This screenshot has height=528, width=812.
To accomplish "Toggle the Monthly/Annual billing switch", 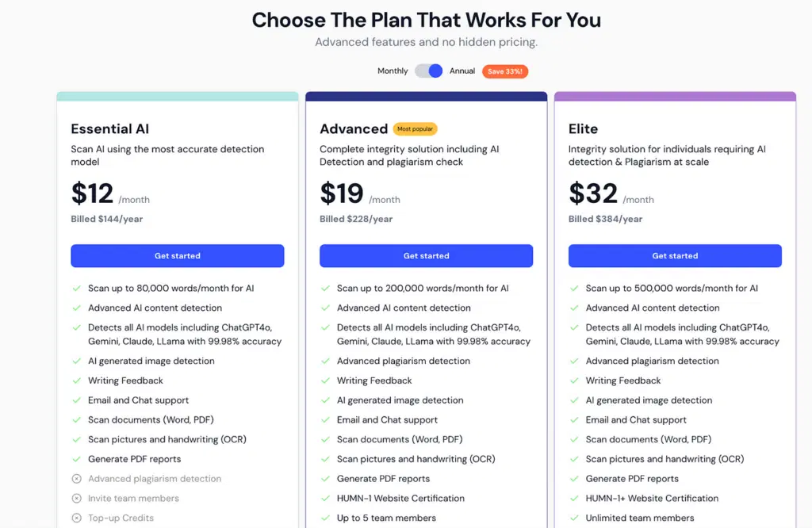I will (428, 71).
